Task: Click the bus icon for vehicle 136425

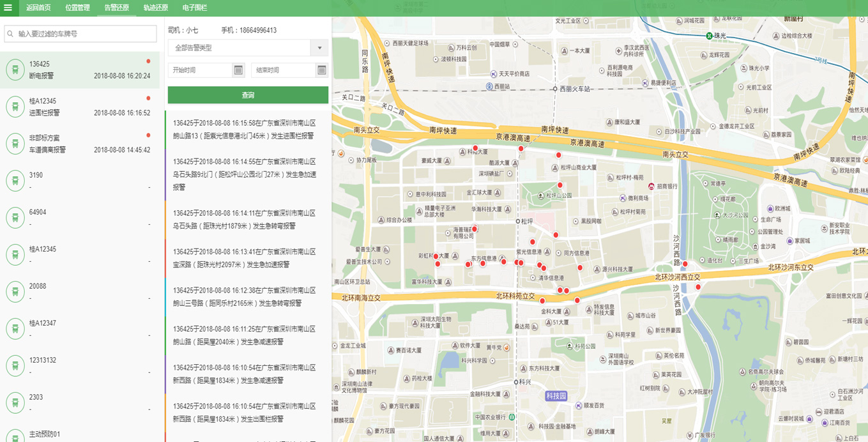Action: click(x=15, y=70)
